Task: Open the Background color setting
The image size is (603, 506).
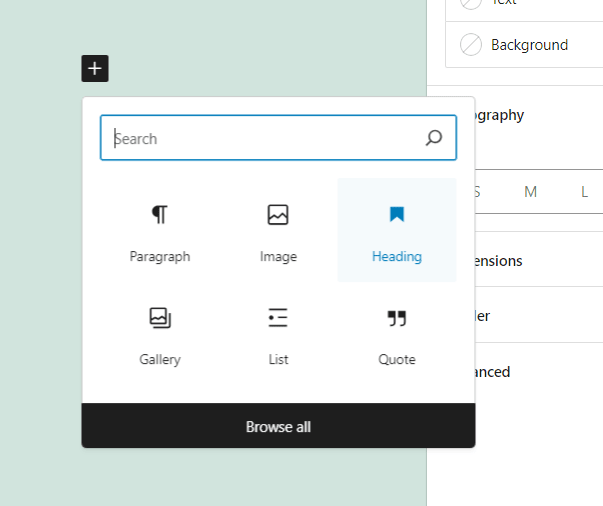Action: tap(525, 45)
